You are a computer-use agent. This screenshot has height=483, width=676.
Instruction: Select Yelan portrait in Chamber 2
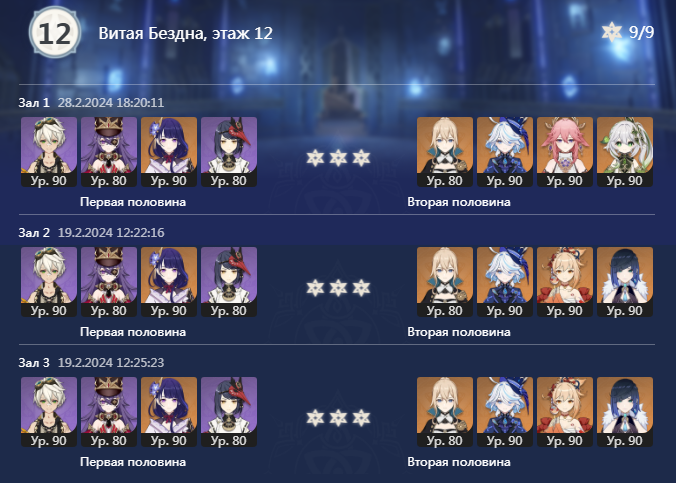[x=625, y=282]
